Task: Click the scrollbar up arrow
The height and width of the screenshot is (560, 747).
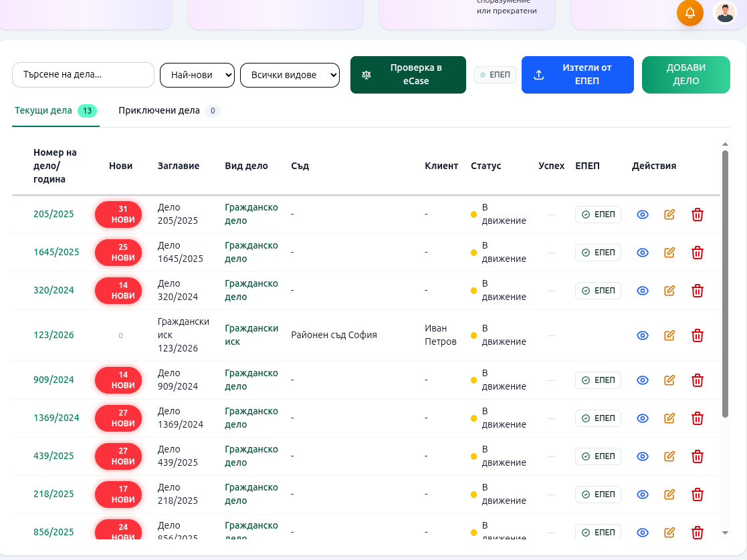Action: pos(725,144)
